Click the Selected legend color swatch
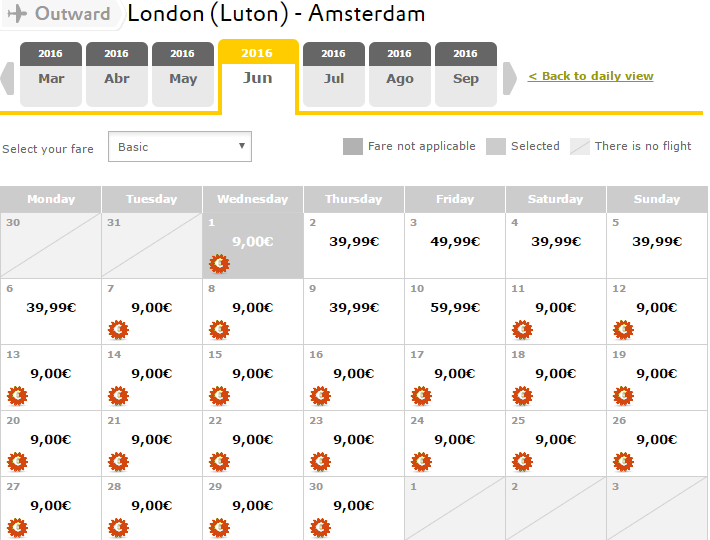710x540 pixels. [496, 147]
